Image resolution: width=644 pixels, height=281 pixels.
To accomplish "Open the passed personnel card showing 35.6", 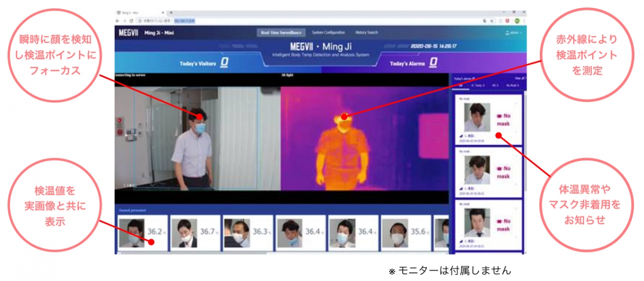I will pos(406,232).
